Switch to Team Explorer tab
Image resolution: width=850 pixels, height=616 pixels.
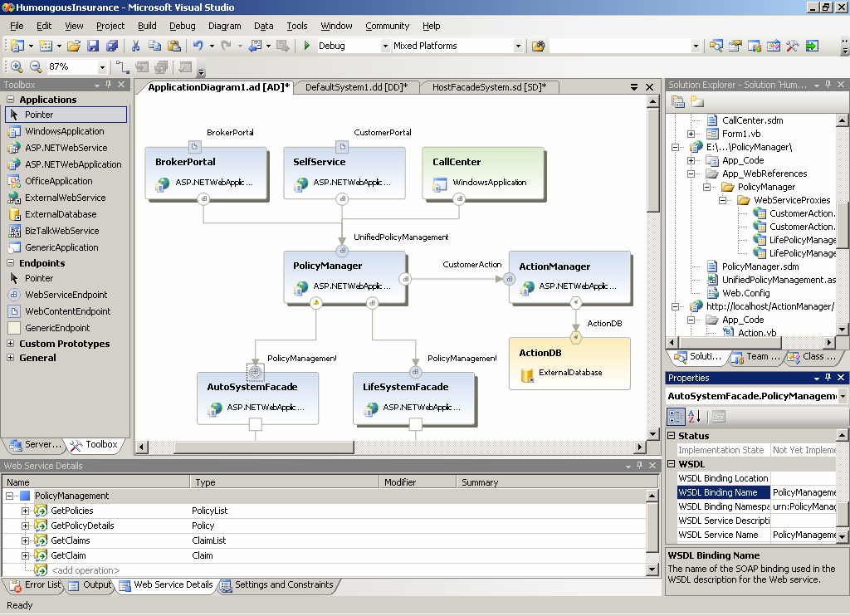(x=755, y=357)
